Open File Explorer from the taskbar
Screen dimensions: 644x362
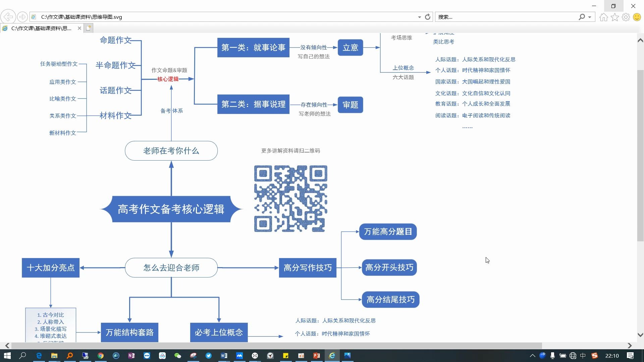[x=54, y=356]
